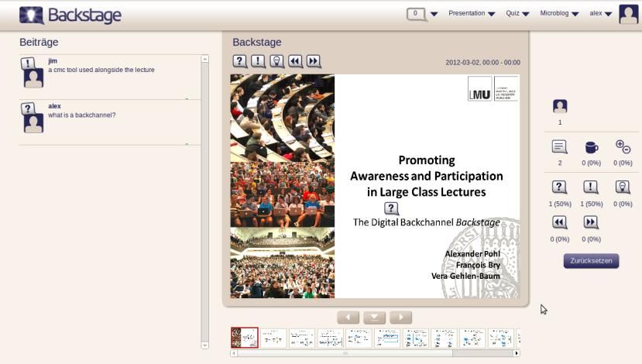
Task: Select question post type above slide
Action: click(239, 61)
